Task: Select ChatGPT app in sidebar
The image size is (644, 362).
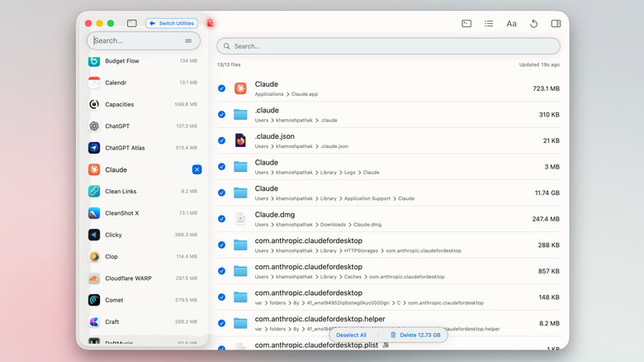Action: 143,126
